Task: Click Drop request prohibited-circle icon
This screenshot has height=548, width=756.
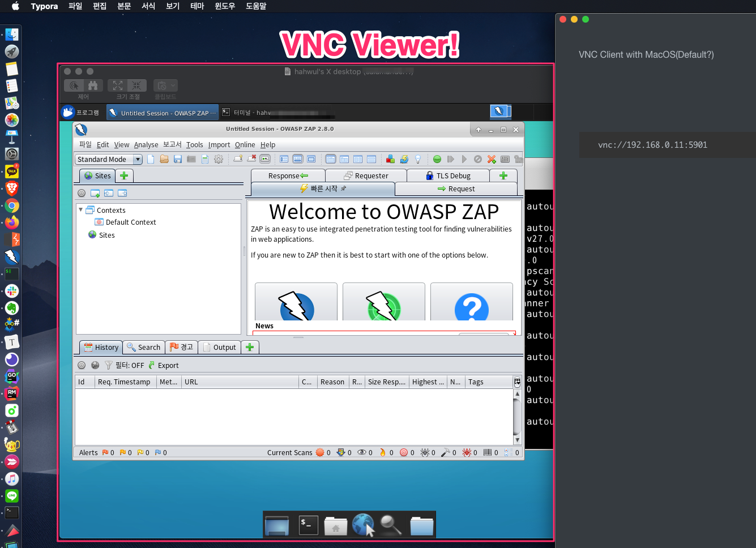Action: click(478, 159)
